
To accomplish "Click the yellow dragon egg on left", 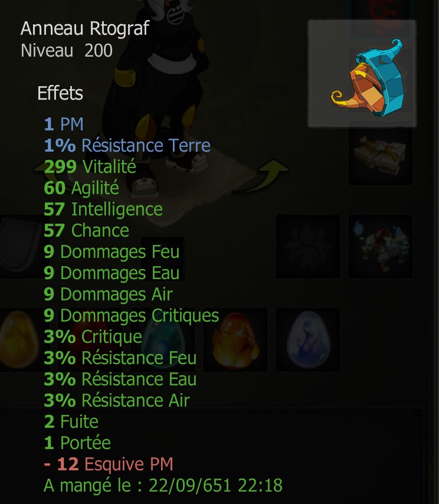I will coord(19,340).
